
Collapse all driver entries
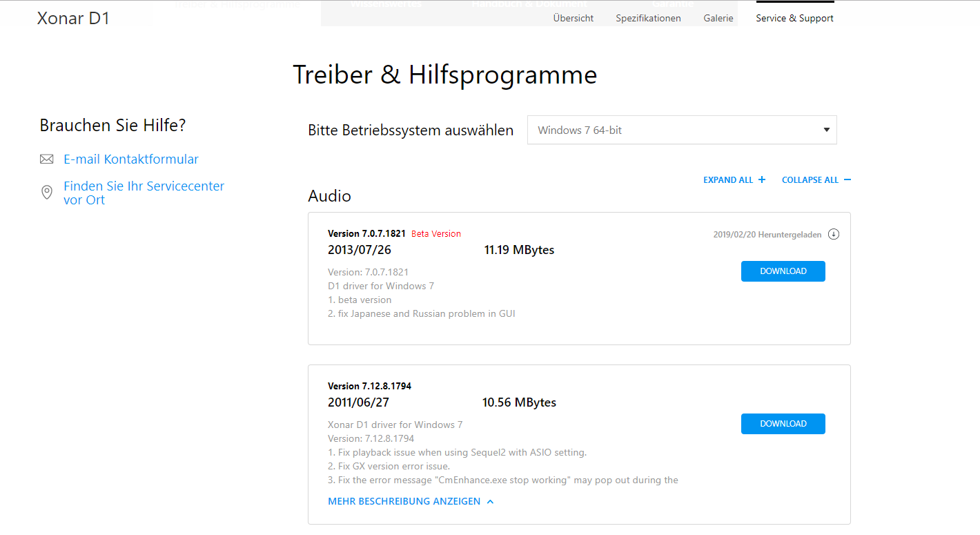coord(816,179)
